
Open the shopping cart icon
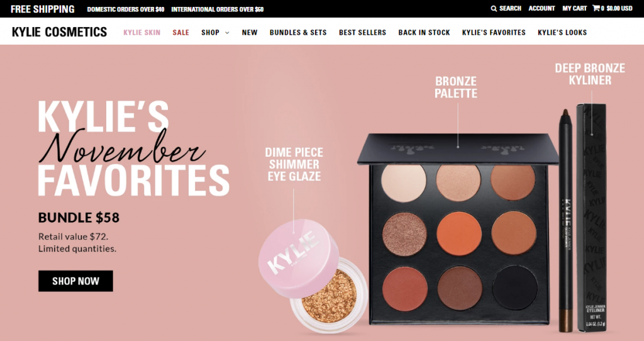[x=596, y=8]
